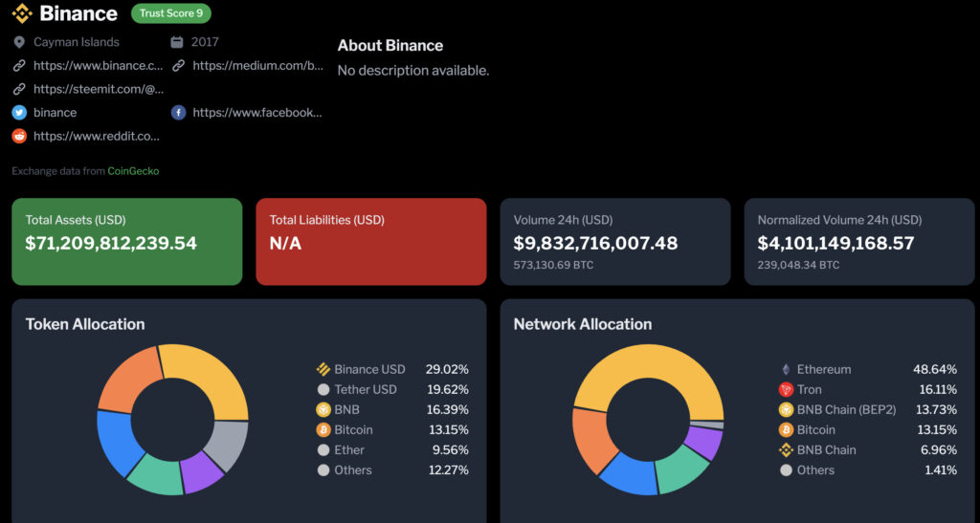
Task: Click the Binance logo icon in header
Action: coord(22,13)
